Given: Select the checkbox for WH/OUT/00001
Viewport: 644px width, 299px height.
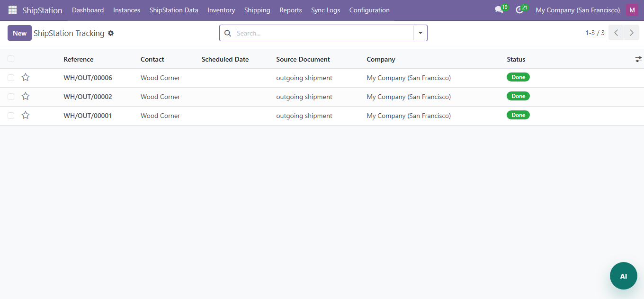Looking at the screenshot, I should [x=11, y=116].
